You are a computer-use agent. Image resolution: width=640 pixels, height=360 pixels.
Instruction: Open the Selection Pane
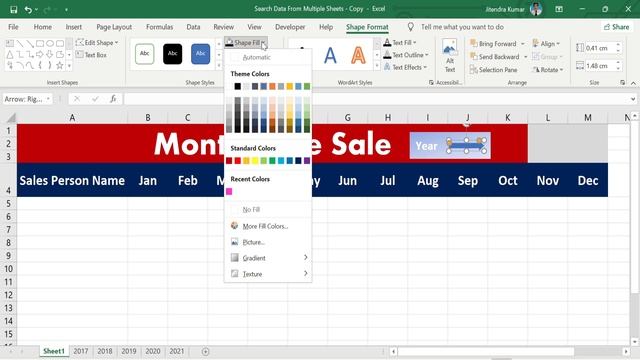click(493, 70)
